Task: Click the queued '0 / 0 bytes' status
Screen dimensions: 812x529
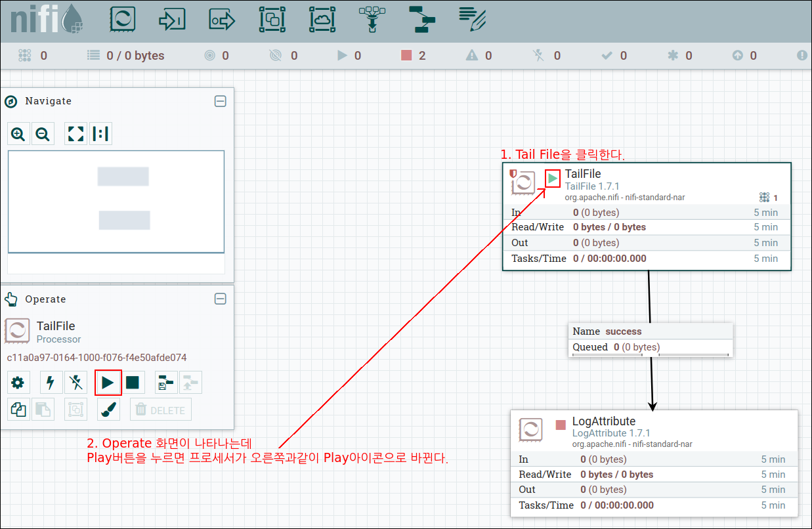Action: point(126,56)
